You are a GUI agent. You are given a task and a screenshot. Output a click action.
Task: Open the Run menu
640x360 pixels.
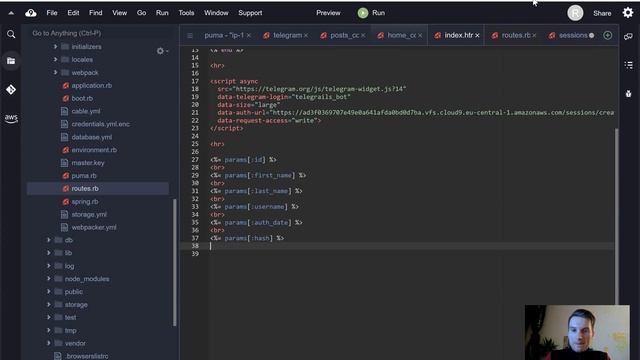pyautogui.click(x=162, y=13)
